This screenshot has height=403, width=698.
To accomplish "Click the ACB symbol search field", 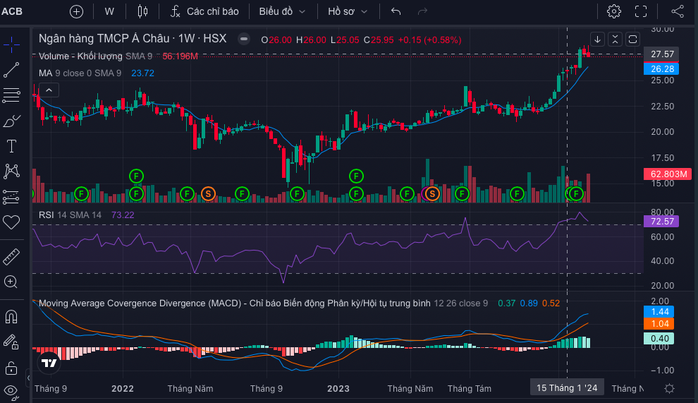I will tap(12, 12).
